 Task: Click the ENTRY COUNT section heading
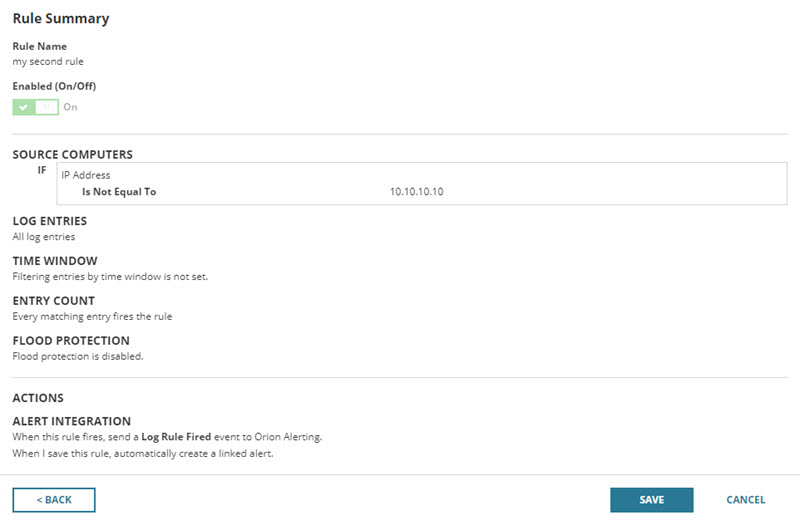click(x=53, y=301)
